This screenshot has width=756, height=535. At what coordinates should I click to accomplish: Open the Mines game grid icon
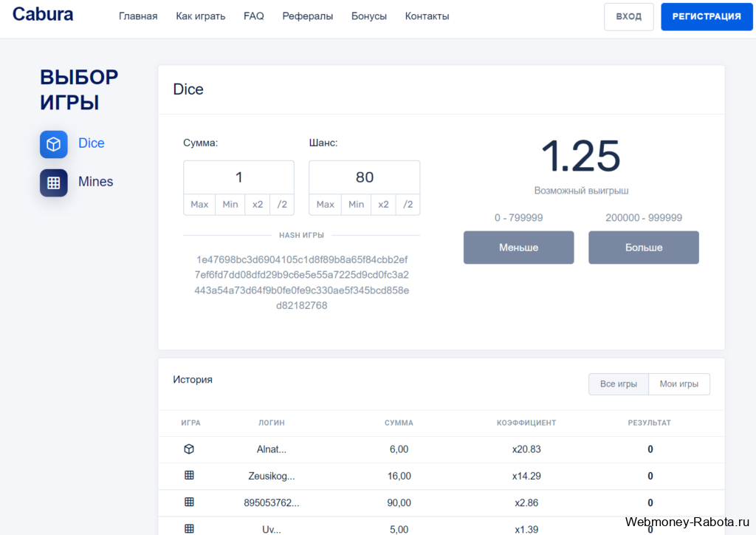(x=53, y=183)
